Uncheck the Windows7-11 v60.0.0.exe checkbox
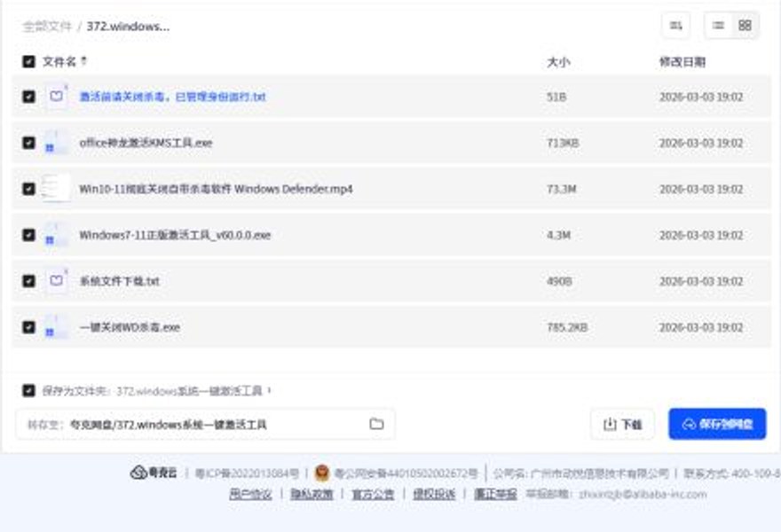This screenshot has height=532, width=781. point(29,234)
